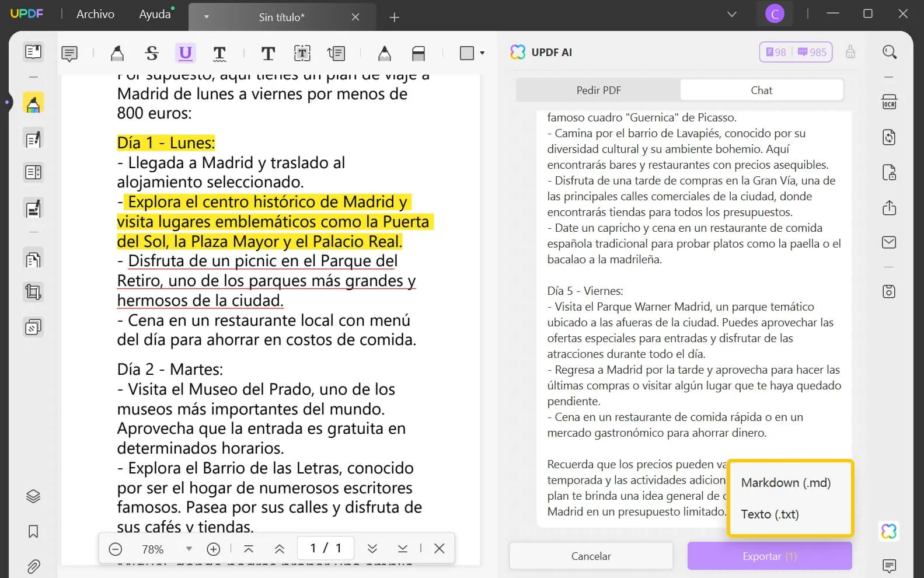
Task: View the AI credits 98 | 985 badge
Action: [796, 52]
